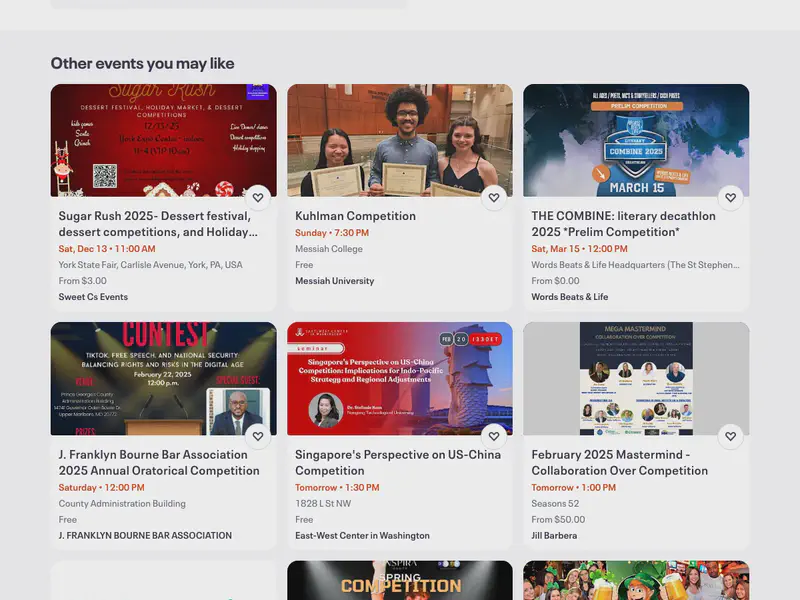Open the Kuhlman Competition title link
The image size is (800, 600).
[x=356, y=216]
